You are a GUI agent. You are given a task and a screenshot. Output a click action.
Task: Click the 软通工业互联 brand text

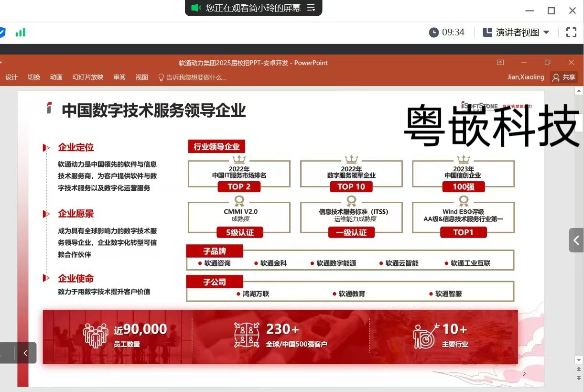(x=471, y=263)
